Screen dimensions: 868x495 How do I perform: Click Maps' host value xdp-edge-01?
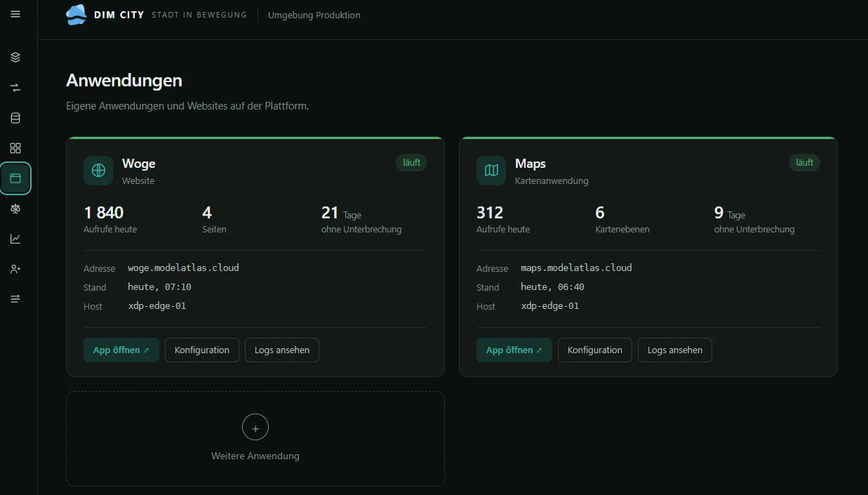550,306
